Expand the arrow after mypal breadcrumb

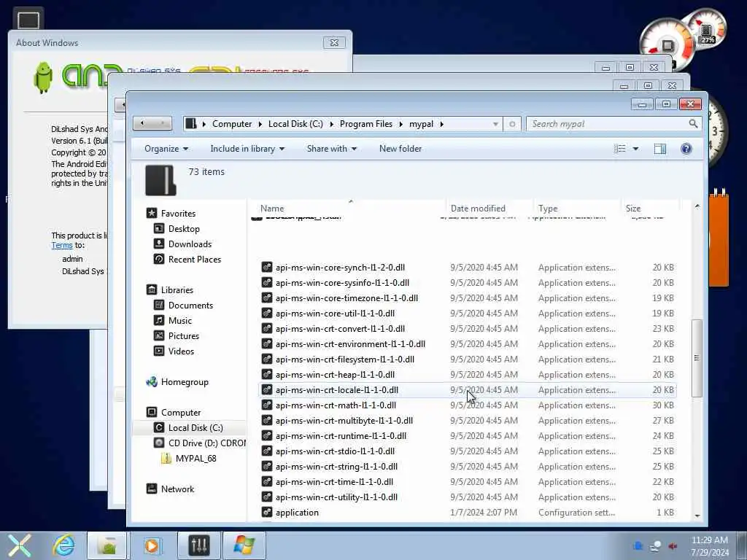click(442, 124)
